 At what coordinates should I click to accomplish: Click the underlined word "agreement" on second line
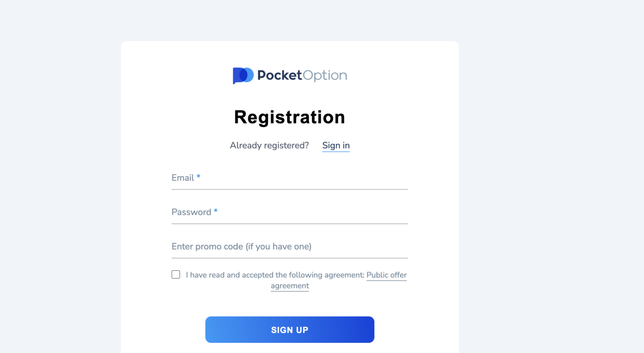click(290, 286)
